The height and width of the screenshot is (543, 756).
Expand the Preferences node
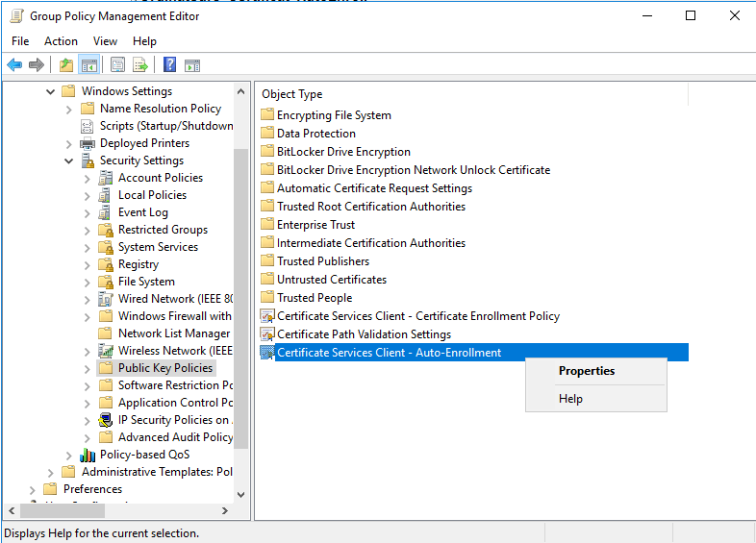tap(32, 490)
